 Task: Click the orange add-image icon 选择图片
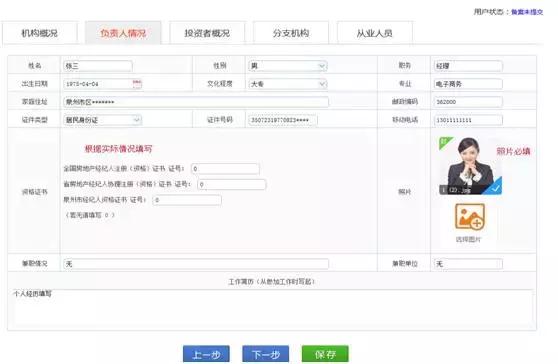tap(470, 216)
